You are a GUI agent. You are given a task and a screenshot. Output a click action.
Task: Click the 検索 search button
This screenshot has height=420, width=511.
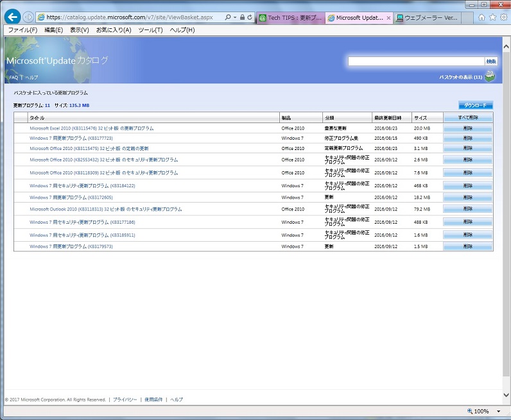(x=491, y=61)
